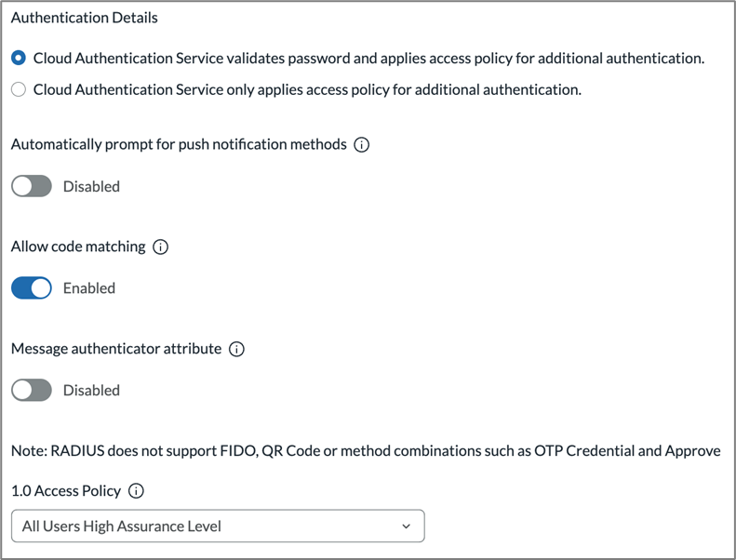
Task: Click the 'Authentication Details' heading
Action: point(84,18)
